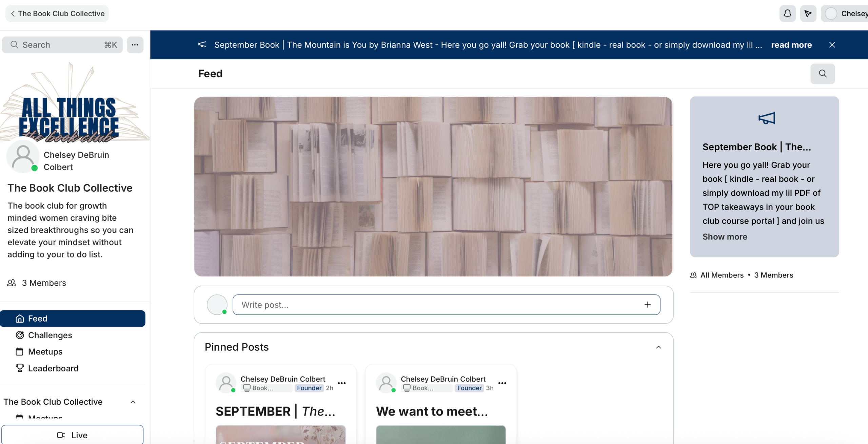
Task: Collapse the Pinned Posts section
Action: [658, 347]
